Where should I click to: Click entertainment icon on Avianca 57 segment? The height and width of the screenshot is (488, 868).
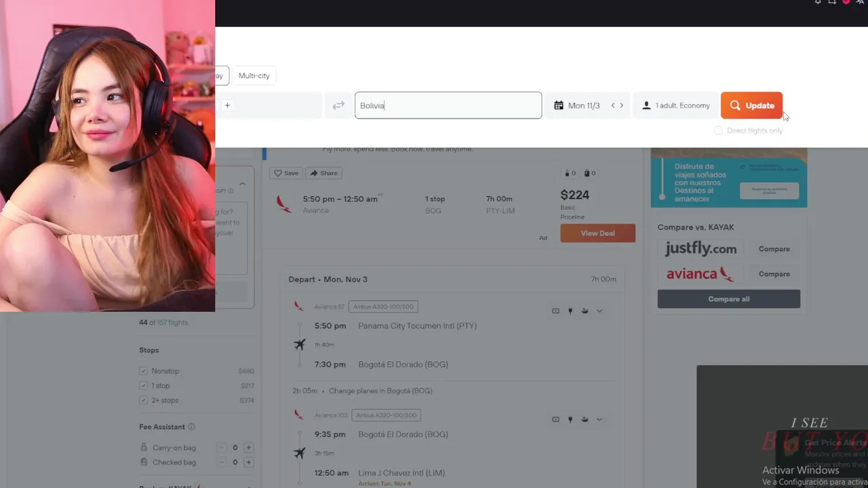coord(555,311)
